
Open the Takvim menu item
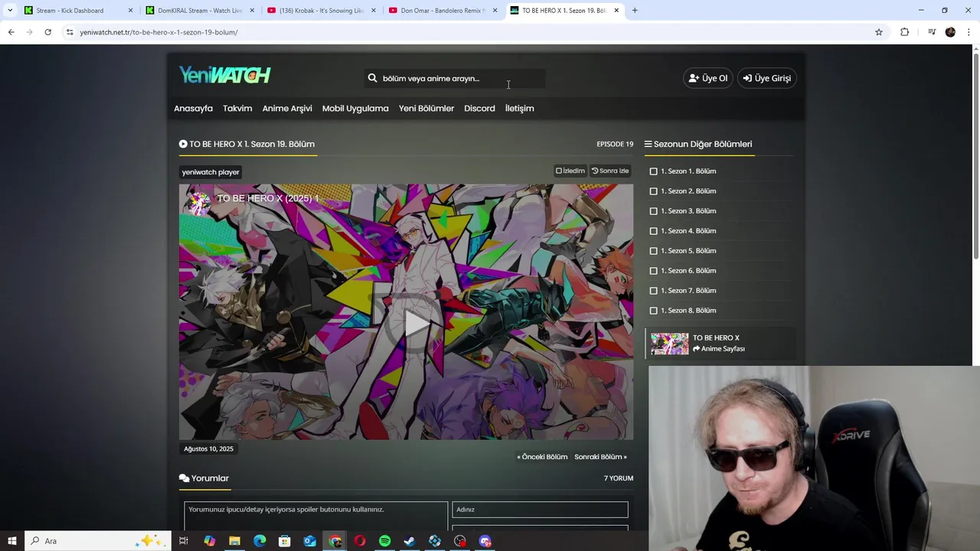[237, 109]
